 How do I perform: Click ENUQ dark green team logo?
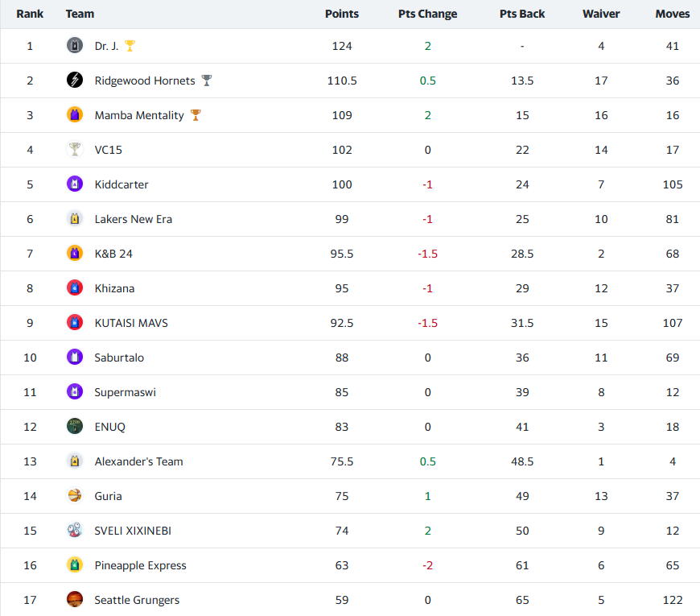click(x=75, y=427)
